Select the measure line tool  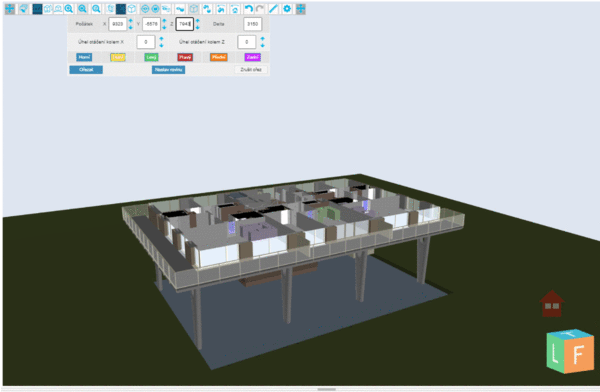click(273, 8)
